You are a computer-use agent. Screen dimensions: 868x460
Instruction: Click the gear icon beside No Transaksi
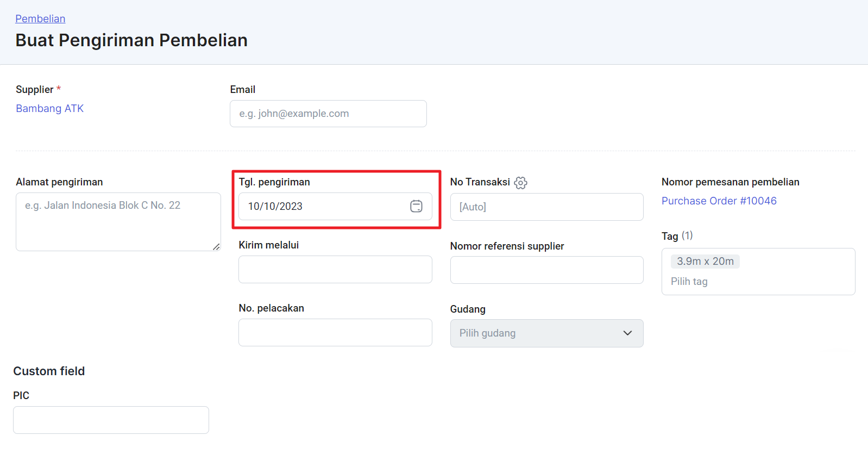(x=520, y=183)
